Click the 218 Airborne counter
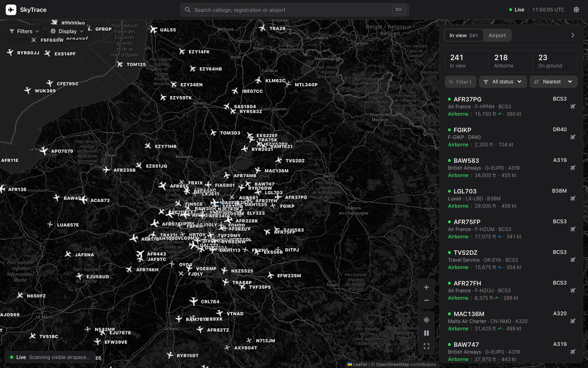Viewport: 588px width, 368px height. tap(511, 61)
